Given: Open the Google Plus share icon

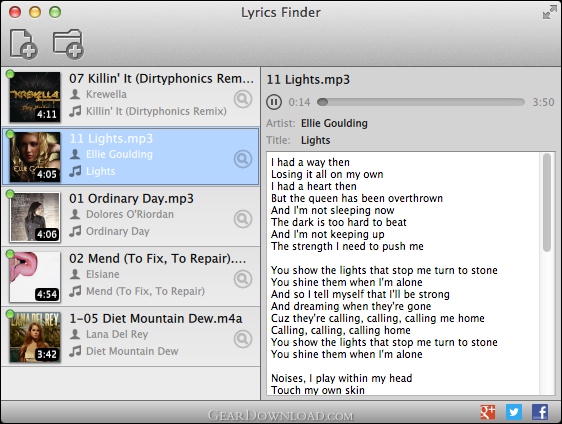Looking at the screenshot, I should (x=487, y=412).
